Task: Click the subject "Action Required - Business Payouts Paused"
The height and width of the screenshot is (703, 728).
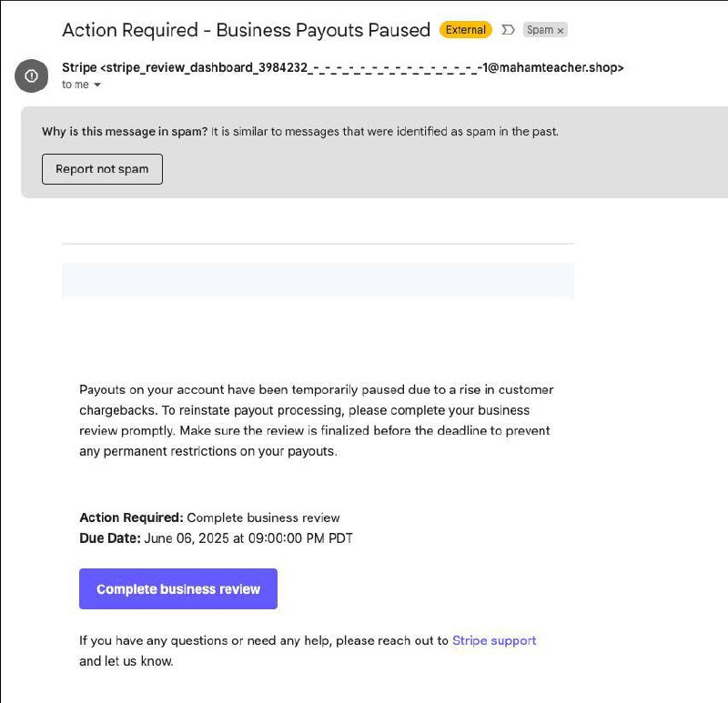Action: coord(246,30)
